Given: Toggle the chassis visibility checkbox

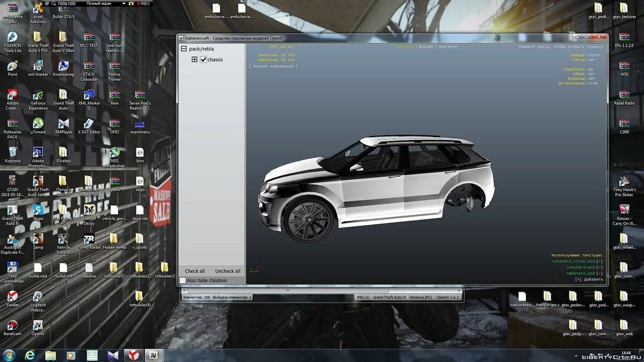Looking at the screenshot, I should (x=203, y=60).
